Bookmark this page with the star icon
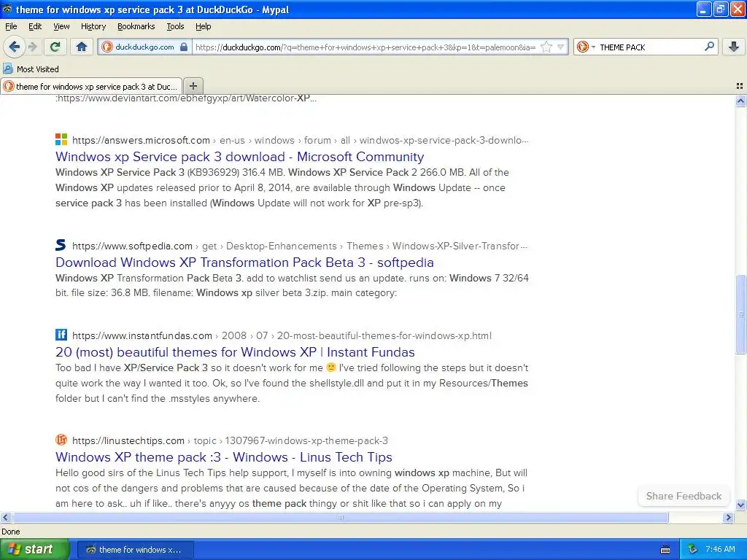Viewport: 747px width, 560px height. click(546, 47)
